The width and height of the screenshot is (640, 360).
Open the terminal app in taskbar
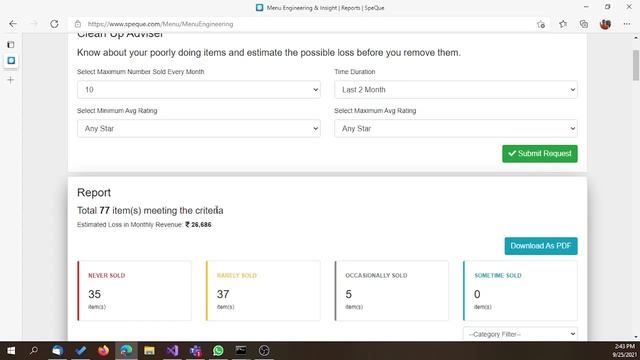pos(241,351)
